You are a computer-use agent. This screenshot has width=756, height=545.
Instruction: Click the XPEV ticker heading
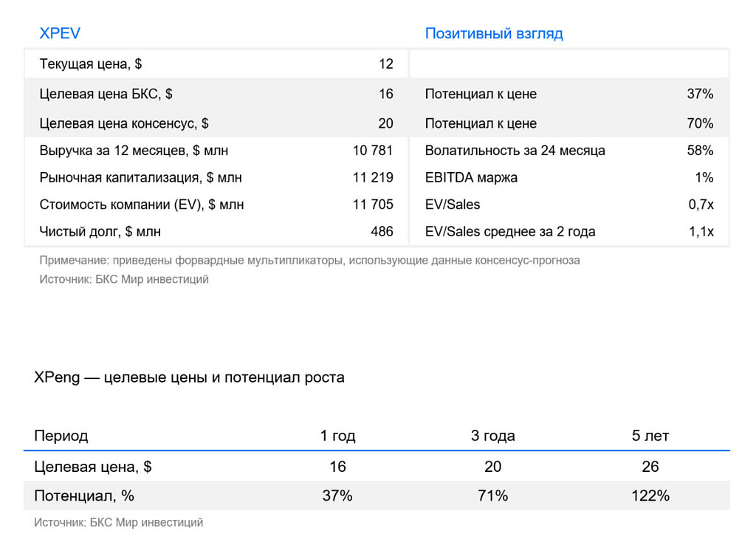tap(60, 33)
